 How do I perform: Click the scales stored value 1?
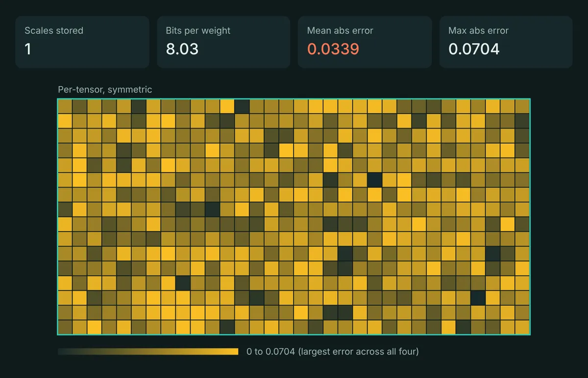(x=28, y=49)
